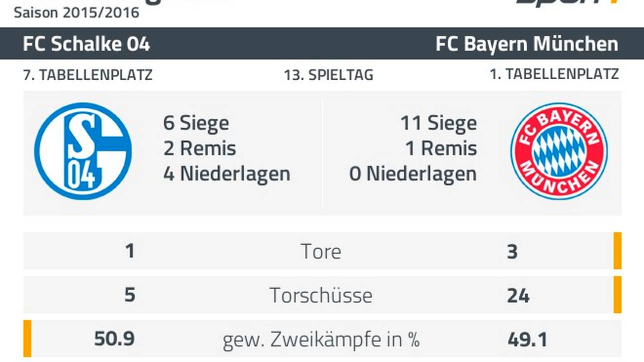
Task: Select the 13. Spieltag label
Action: pyautogui.click(x=328, y=75)
